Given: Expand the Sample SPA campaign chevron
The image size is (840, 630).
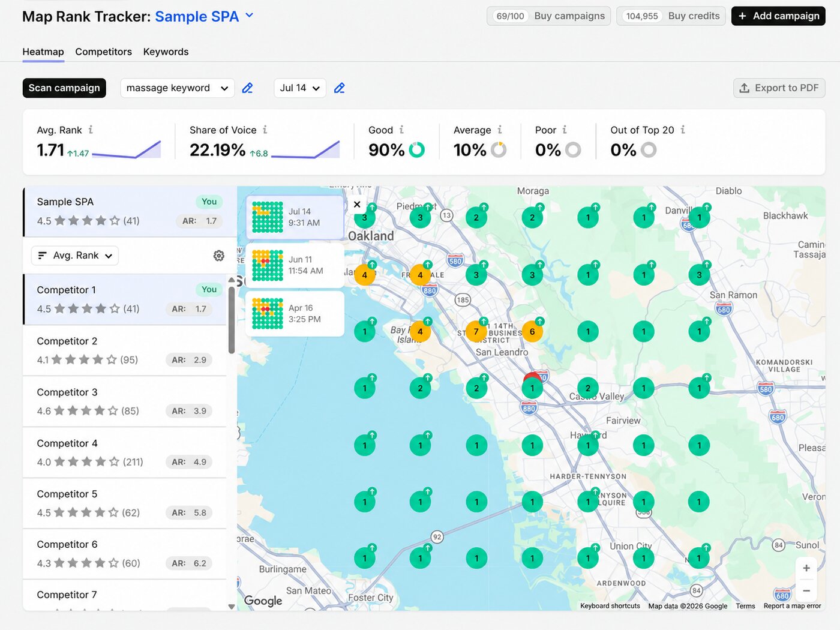Looking at the screenshot, I should pyautogui.click(x=250, y=16).
